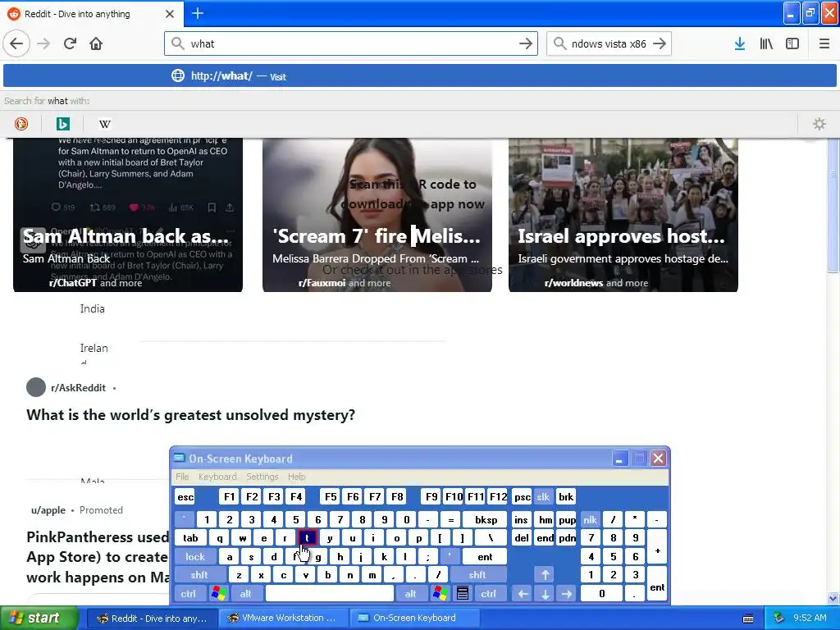Visit the http://what/ suggestion
Viewport: 840px width, 630px height.
point(420,75)
